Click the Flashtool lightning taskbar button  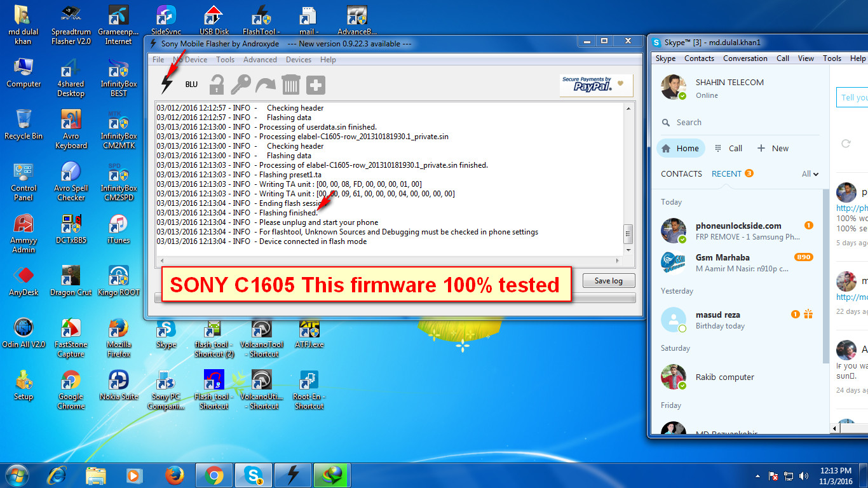click(x=293, y=475)
